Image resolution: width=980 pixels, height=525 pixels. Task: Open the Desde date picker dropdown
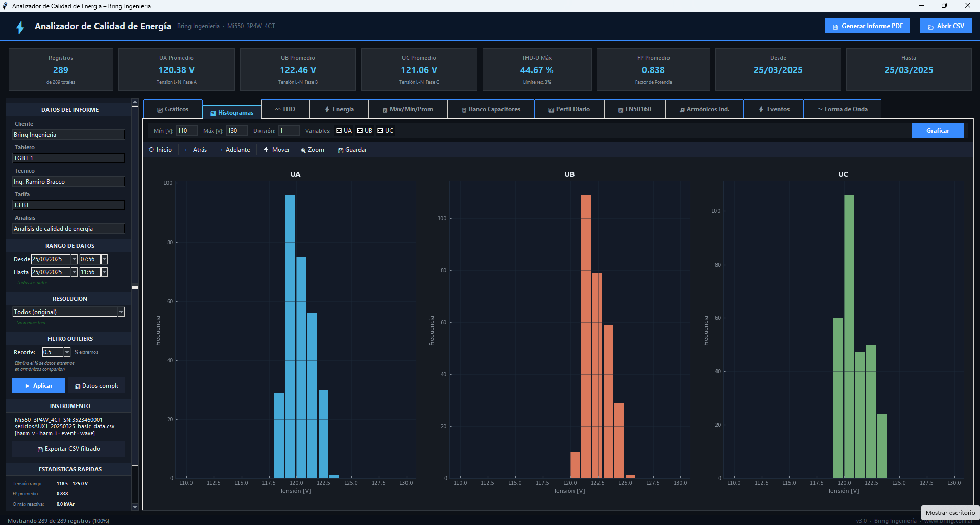pyautogui.click(x=74, y=259)
